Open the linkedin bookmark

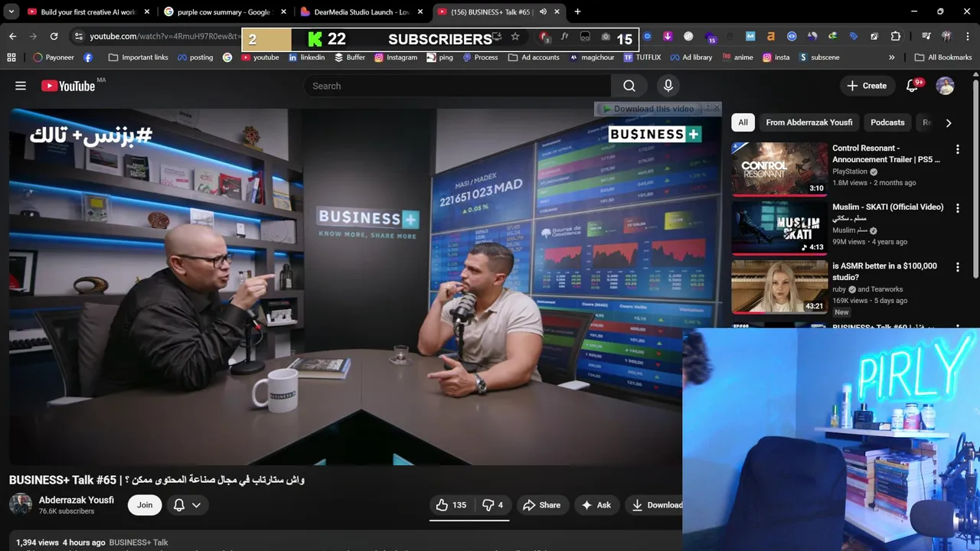tap(306, 57)
